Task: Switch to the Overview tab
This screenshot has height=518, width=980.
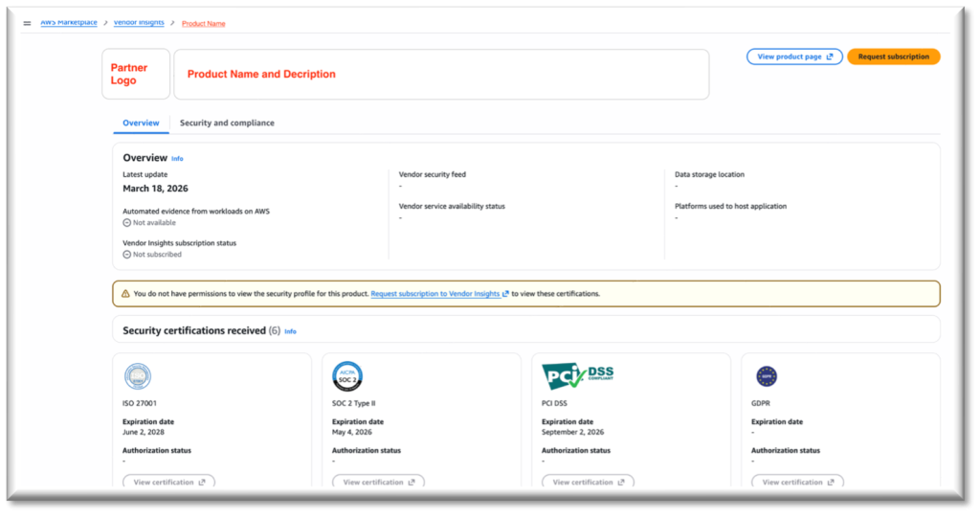Action: point(142,123)
